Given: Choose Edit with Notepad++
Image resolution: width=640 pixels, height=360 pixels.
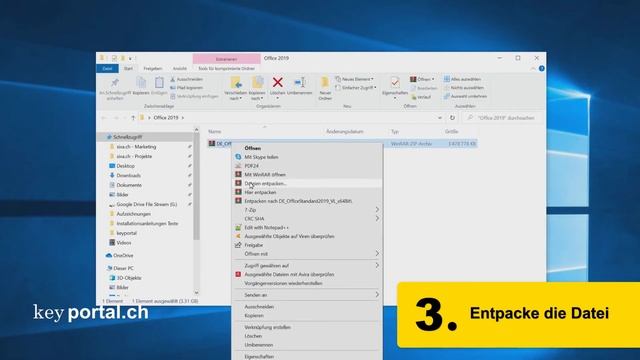Looking at the screenshot, I should tap(266, 227).
